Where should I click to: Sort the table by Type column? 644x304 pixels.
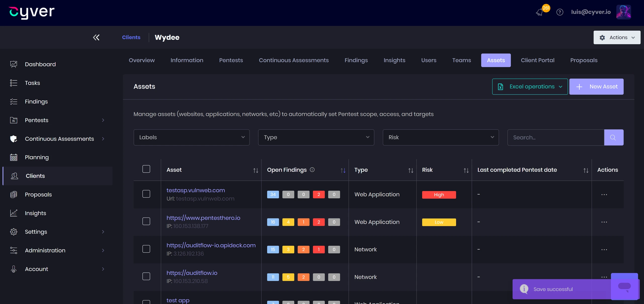click(411, 171)
